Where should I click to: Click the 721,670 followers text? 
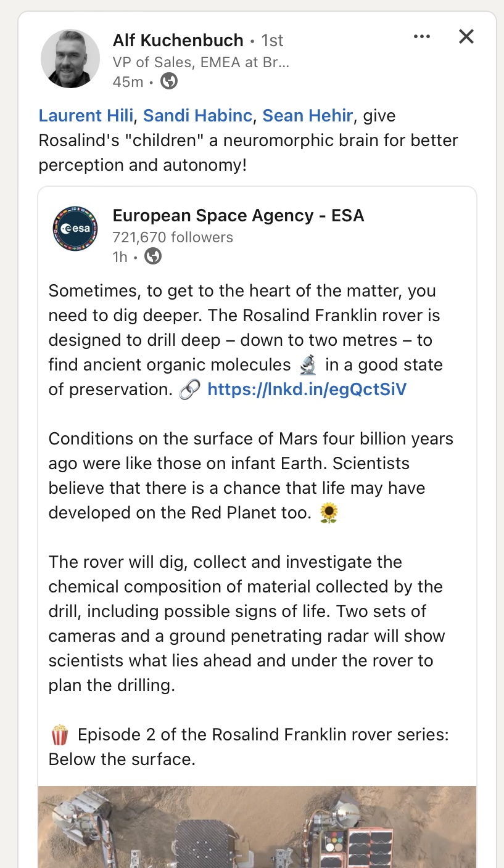click(x=173, y=237)
